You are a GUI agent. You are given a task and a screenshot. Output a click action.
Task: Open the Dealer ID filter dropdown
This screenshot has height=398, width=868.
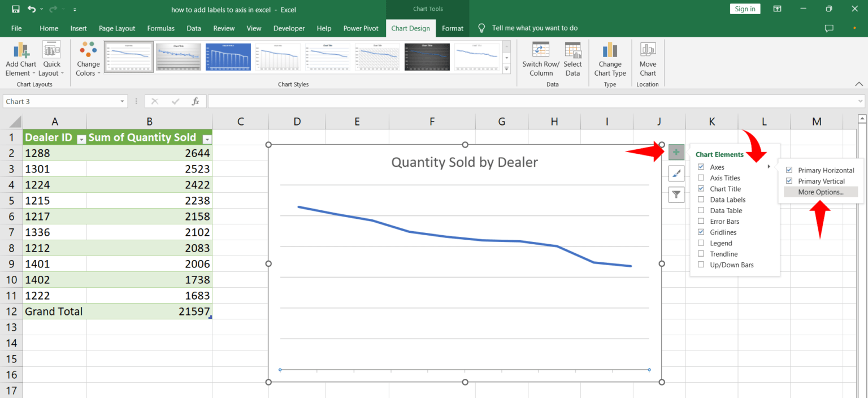pyautogui.click(x=81, y=138)
